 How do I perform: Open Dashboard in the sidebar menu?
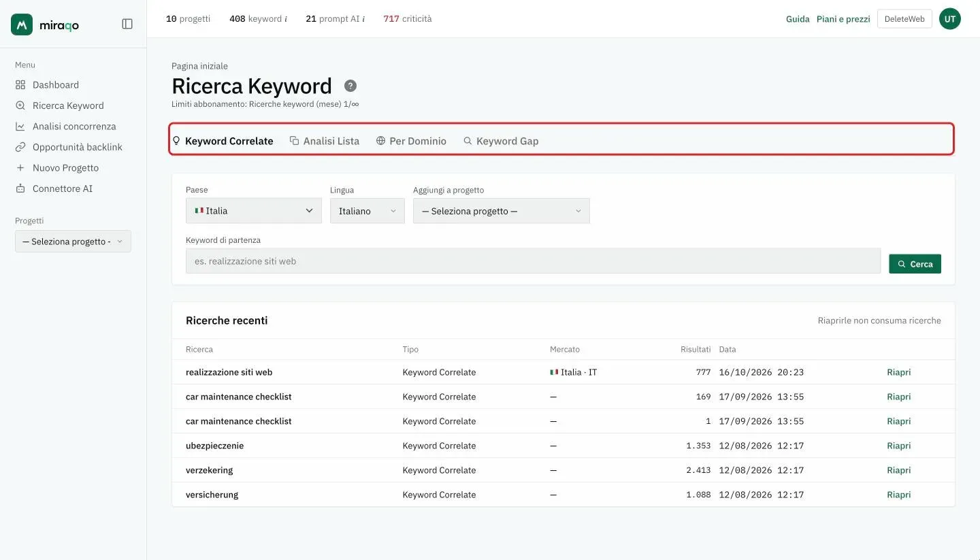click(56, 85)
